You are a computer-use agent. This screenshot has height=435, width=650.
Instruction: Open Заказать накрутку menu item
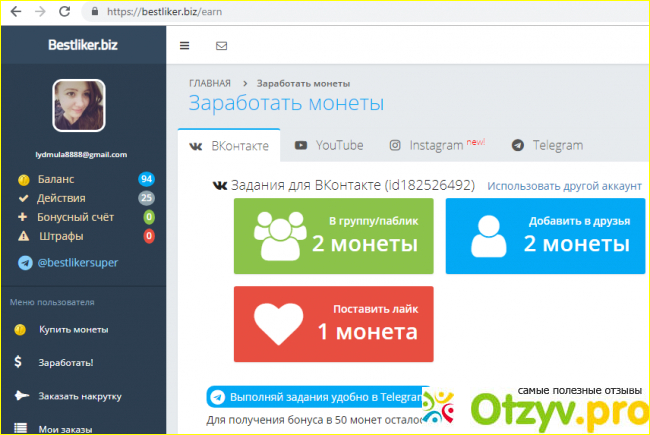[80, 395]
